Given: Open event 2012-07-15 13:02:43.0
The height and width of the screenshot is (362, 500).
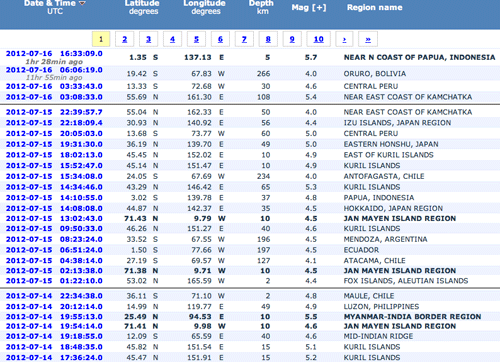Looking at the screenshot, I should [54, 219].
